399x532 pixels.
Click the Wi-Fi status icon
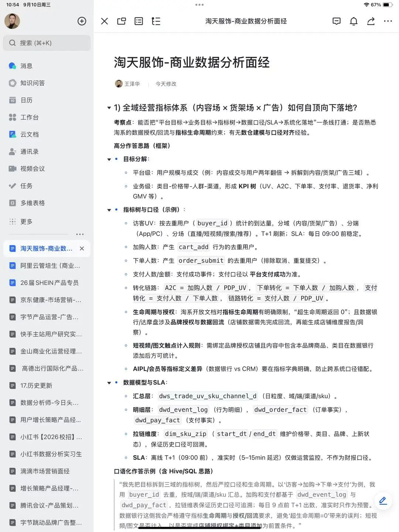(x=366, y=5)
